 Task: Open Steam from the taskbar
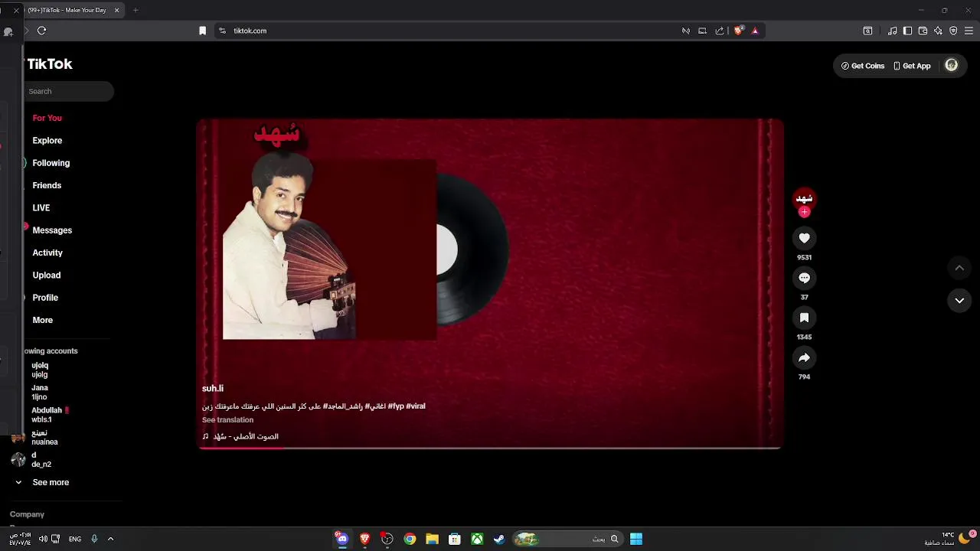pos(499,539)
